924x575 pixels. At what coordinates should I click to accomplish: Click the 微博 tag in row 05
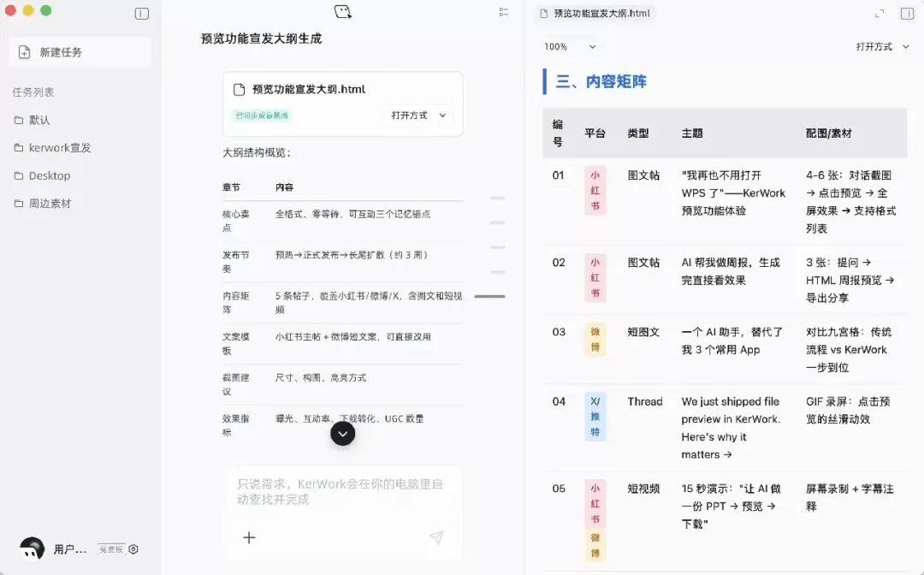(x=595, y=546)
